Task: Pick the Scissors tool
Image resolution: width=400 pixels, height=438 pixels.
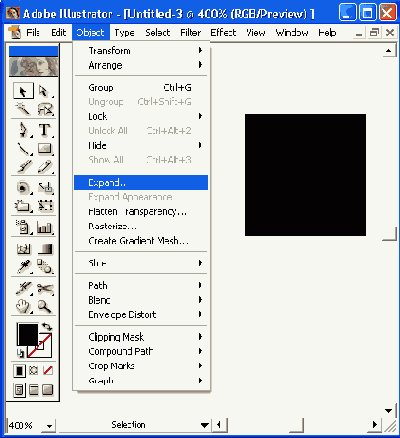Action: 45,289
